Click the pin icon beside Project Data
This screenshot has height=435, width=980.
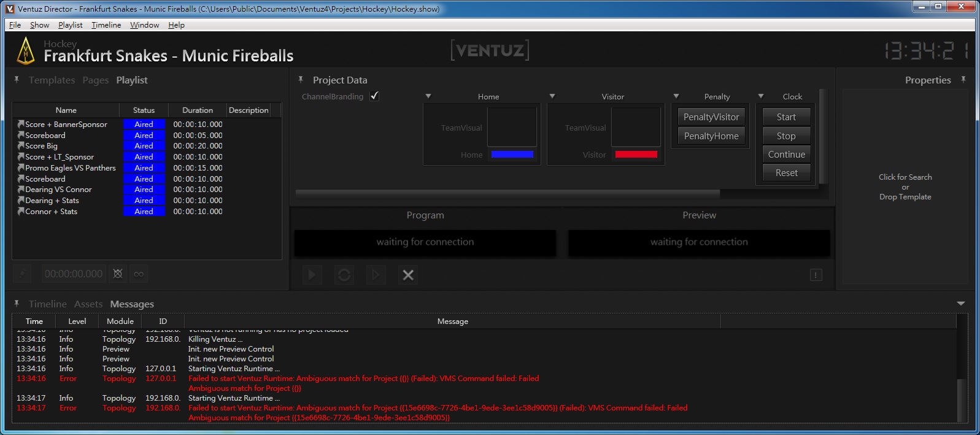[301, 80]
